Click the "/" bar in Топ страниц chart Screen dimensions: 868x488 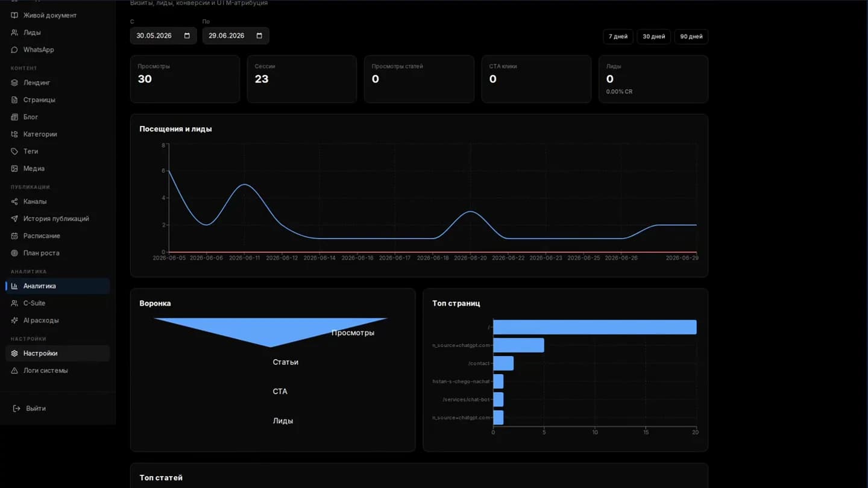coord(595,327)
